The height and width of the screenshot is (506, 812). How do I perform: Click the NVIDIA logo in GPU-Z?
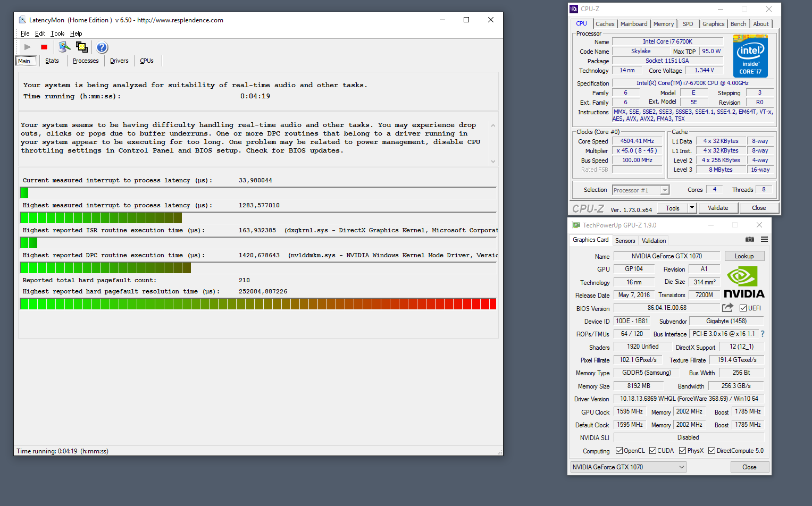point(743,282)
